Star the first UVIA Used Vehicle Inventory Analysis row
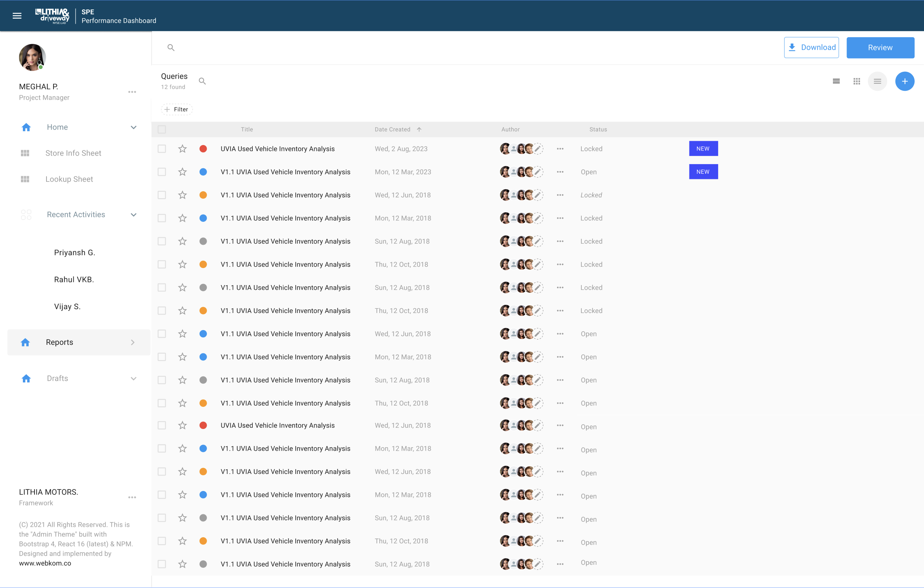This screenshot has height=588, width=924. (182, 149)
